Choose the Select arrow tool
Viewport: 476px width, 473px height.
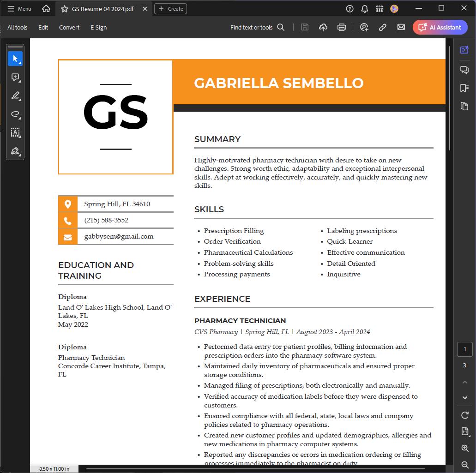(15, 59)
